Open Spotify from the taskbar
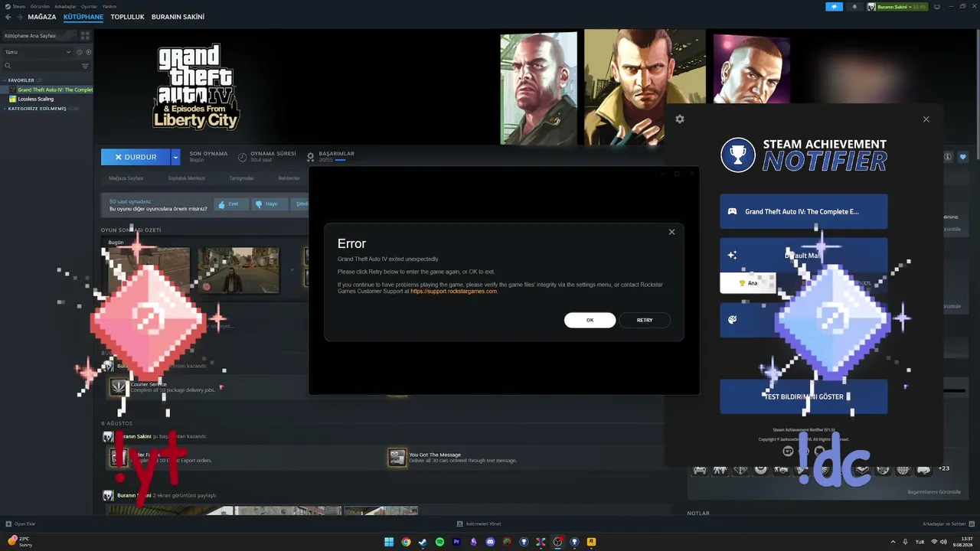This screenshot has height=551, width=980. click(439, 542)
